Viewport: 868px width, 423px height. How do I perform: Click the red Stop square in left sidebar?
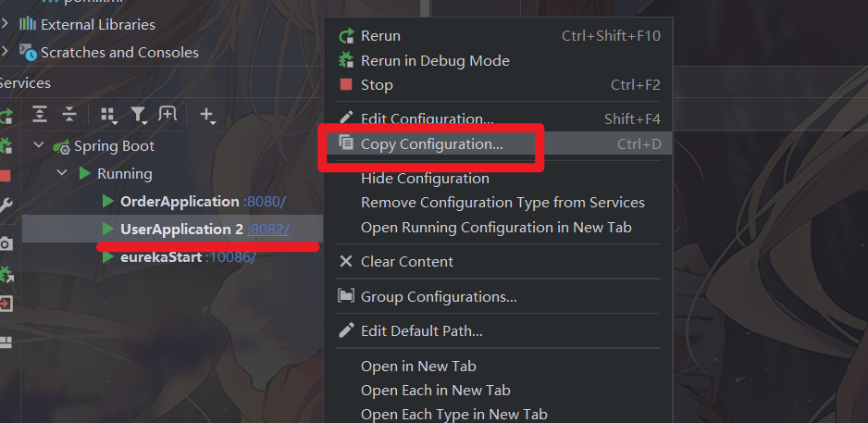coord(5,176)
